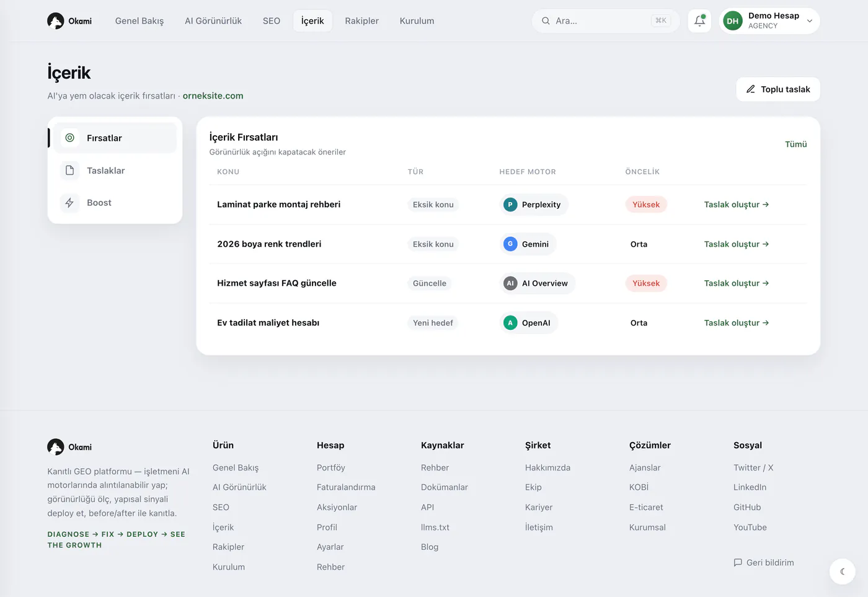
Task: Toggle dark mode moon button
Action: [842, 572]
